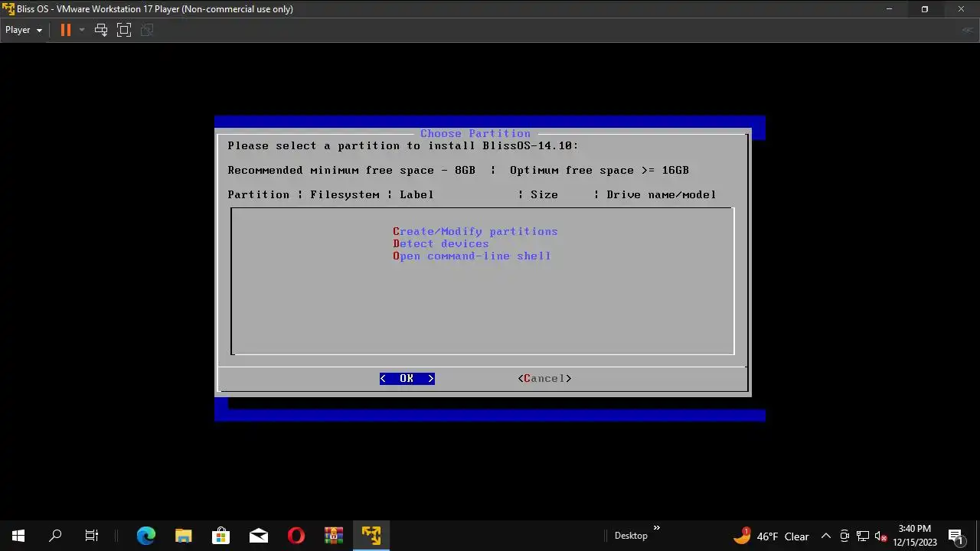Viewport: 980px width, 551px height.
Task: Click the Cancel button in installer
Action: [544, 378]
